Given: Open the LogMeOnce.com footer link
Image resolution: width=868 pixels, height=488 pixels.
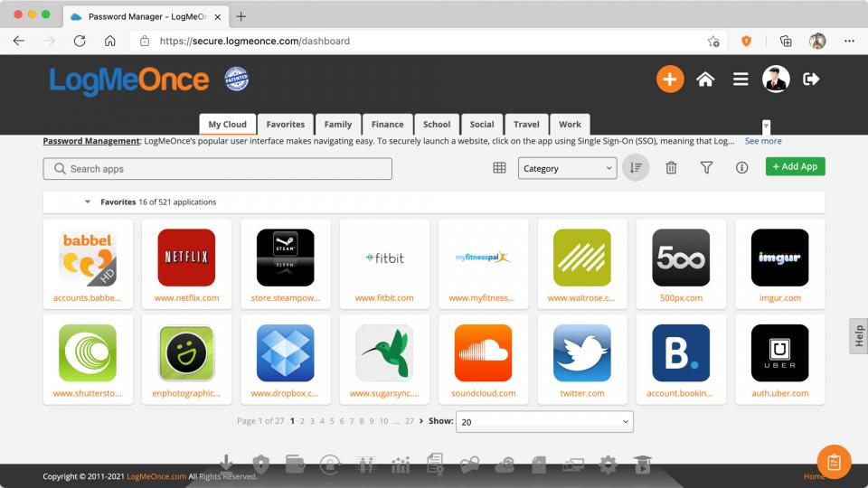Looking at the screenshot, I should coord(156,476).
